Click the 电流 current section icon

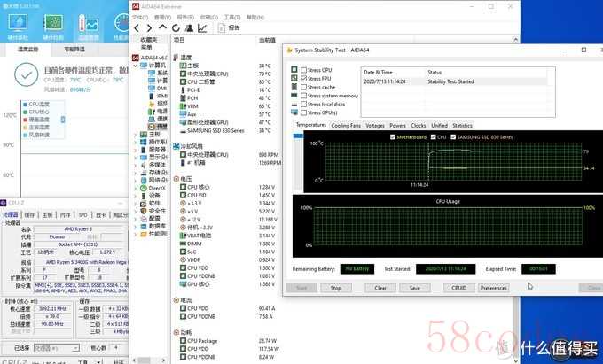pos(176,300)
